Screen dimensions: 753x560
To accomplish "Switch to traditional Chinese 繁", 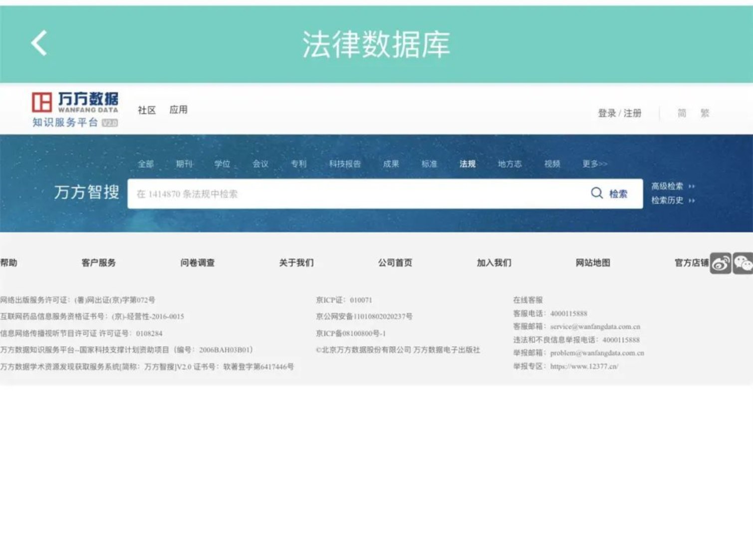I will click(705, 113).
